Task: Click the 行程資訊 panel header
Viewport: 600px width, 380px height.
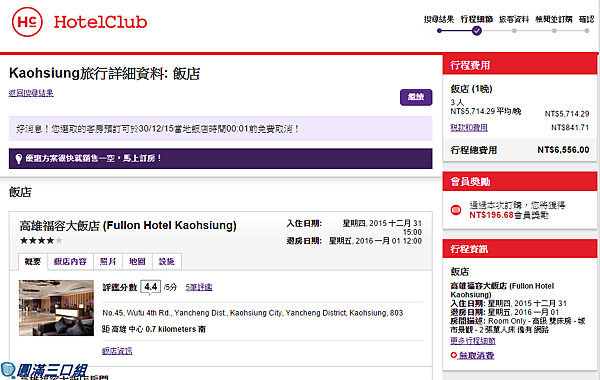Action: coord(520,249)
